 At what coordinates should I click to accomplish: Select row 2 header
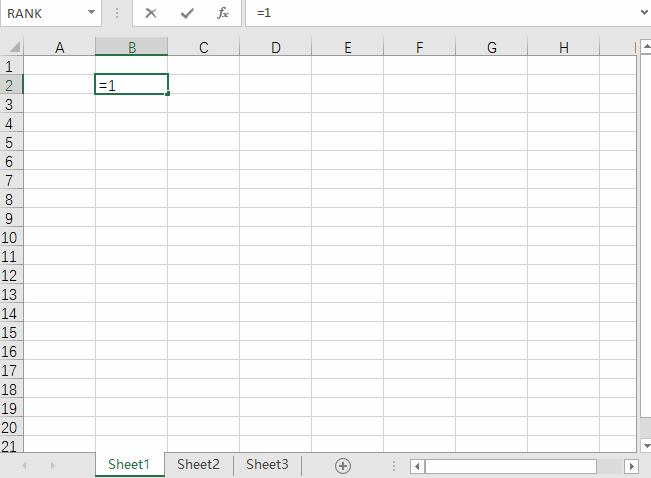pos(12,85)
